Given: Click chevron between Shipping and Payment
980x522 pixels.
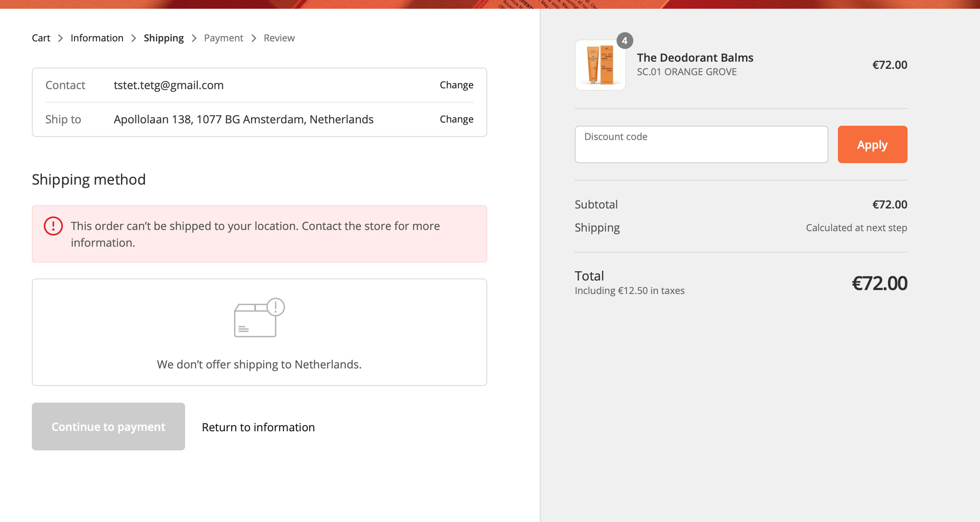Looking at the screenshot, I should 194,38.
